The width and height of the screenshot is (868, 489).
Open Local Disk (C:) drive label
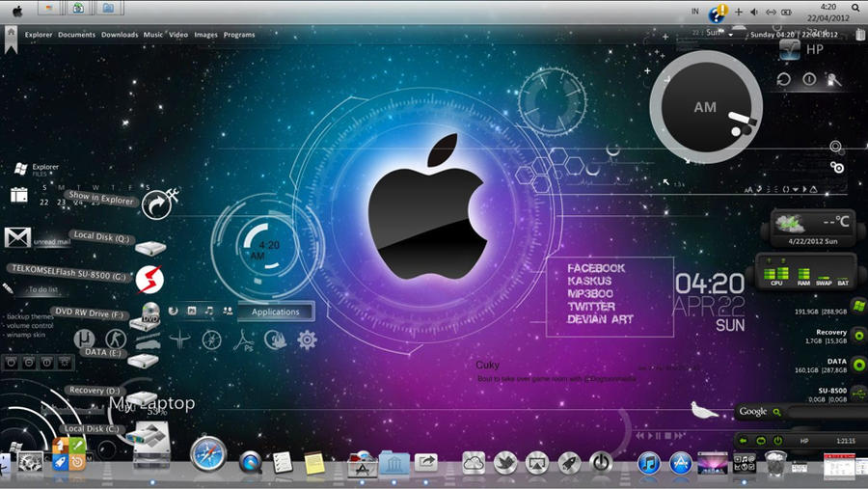pos(92,428)
